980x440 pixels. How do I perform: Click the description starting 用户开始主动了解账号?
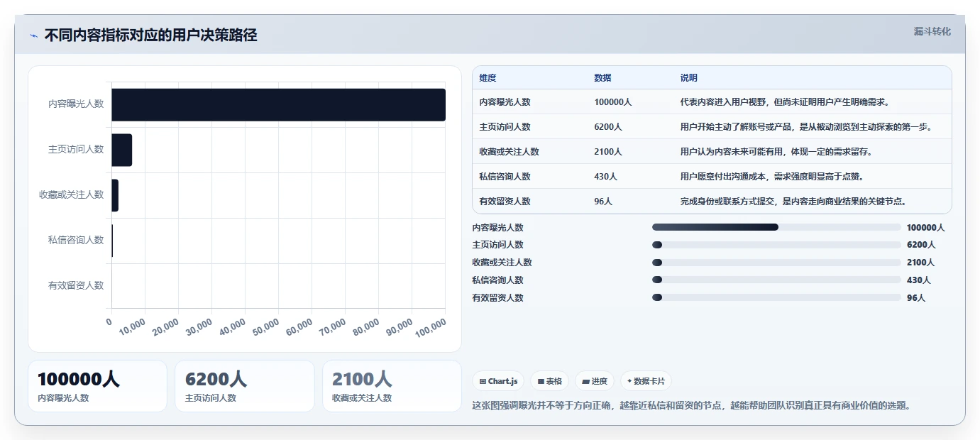[806, 127]
